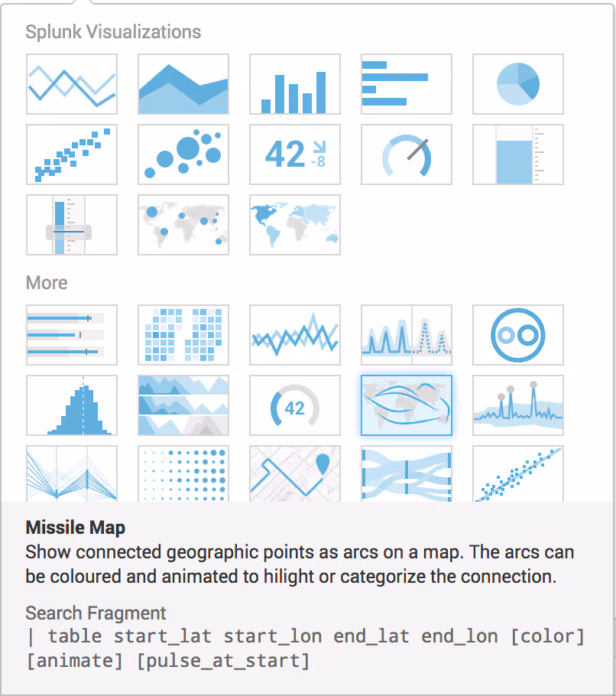Choose the Horizon Chart visualization
The height and width of the screenshot is (696, 616).
click(183, 405)
